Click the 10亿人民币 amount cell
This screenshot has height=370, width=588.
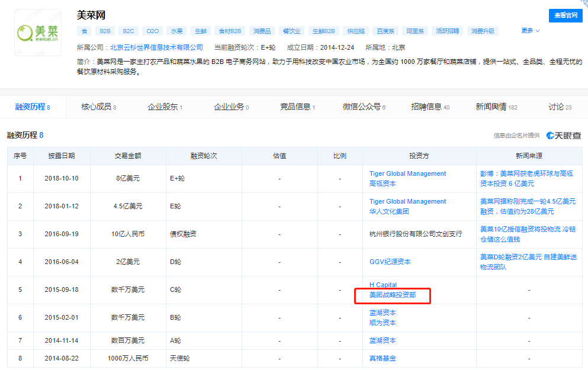(128, 234)
